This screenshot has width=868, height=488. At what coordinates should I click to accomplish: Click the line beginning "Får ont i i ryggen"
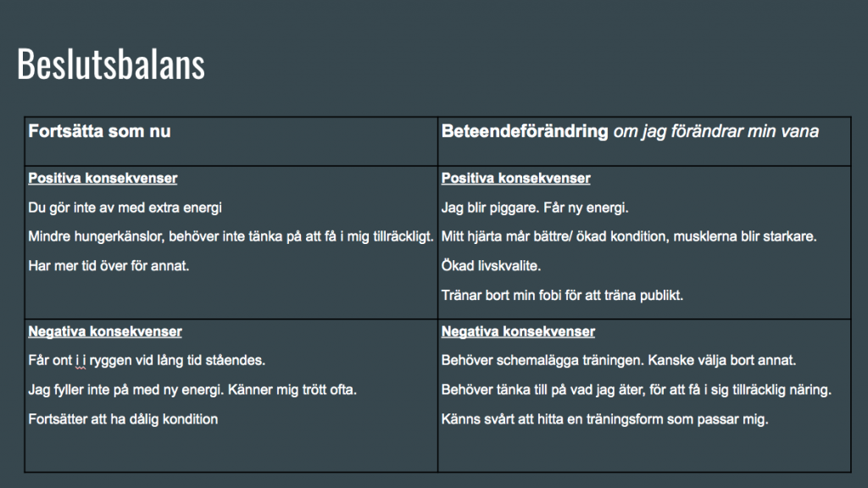click(147, 360)
